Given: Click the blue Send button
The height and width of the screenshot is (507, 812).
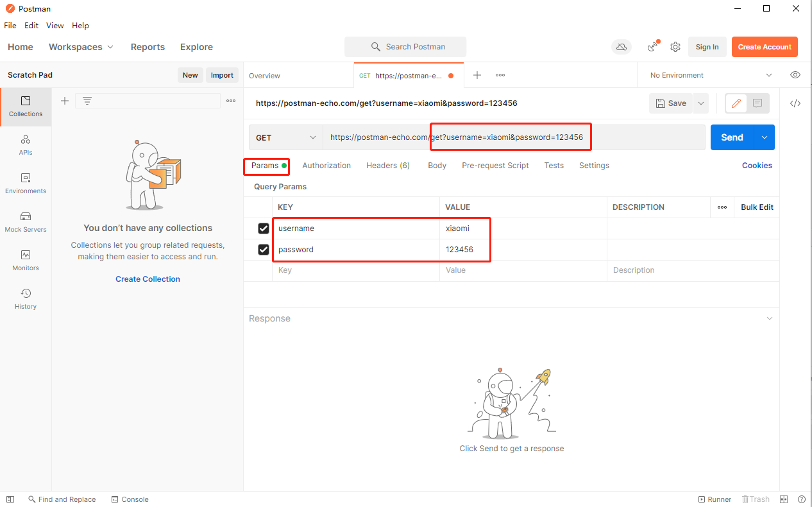Looking at the screenshot, I should tap(732, 137).
